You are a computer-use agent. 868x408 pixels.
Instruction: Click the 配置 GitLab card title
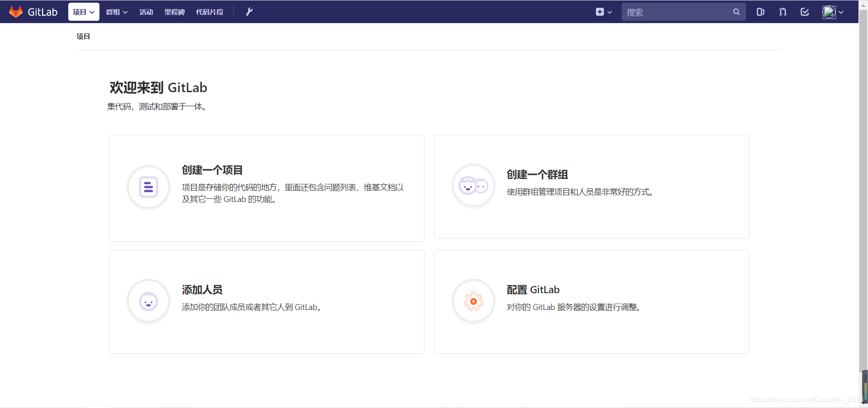click(x=533, y=290)
